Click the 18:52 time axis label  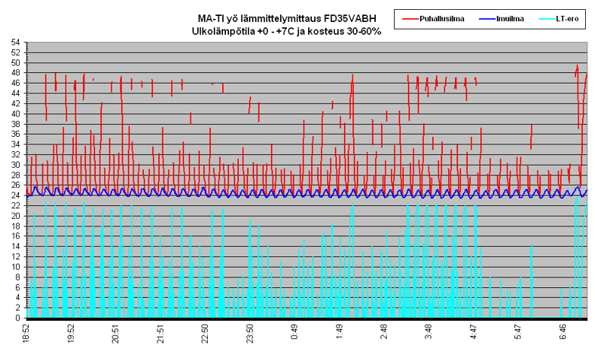[x=26, y=334]
